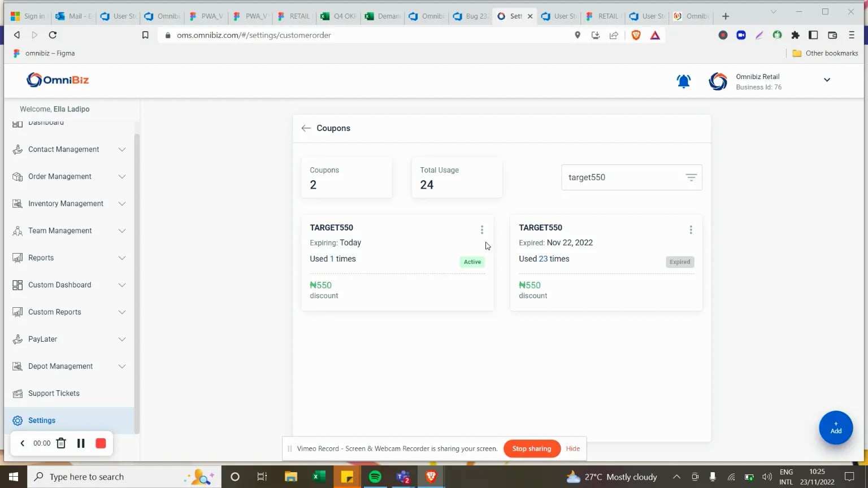Open the browser extensions puzzle icon
Screen dimensions: 868x488
pyautogui.click(x=796, y=35)
